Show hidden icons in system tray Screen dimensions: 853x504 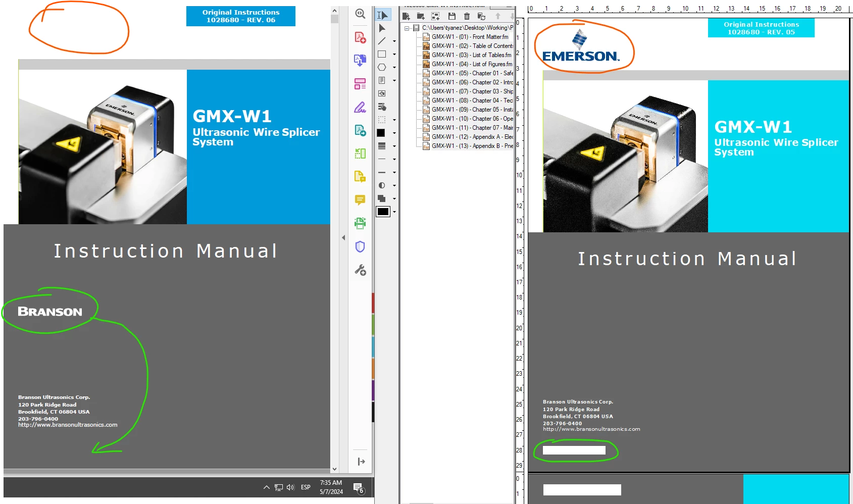point(266,487)
